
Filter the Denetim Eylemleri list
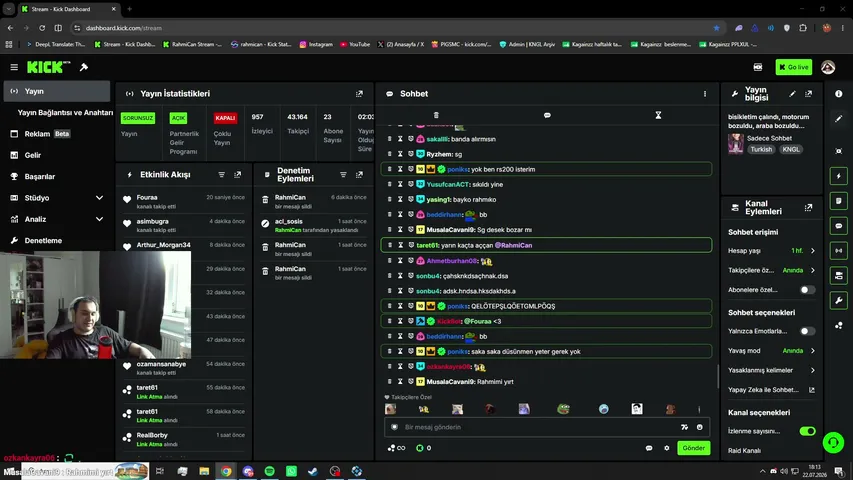(343, 175)
